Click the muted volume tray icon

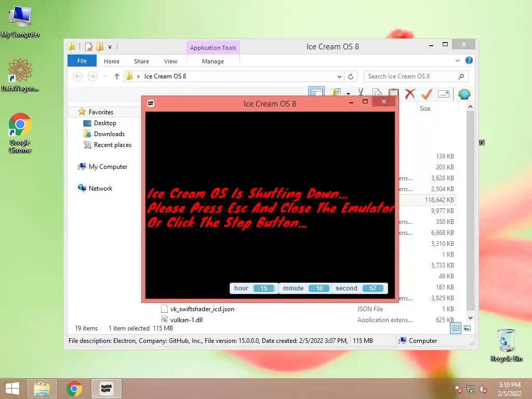(483, 389)
